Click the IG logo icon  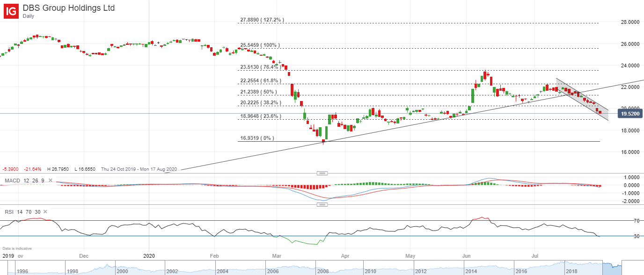coord(10,10)
